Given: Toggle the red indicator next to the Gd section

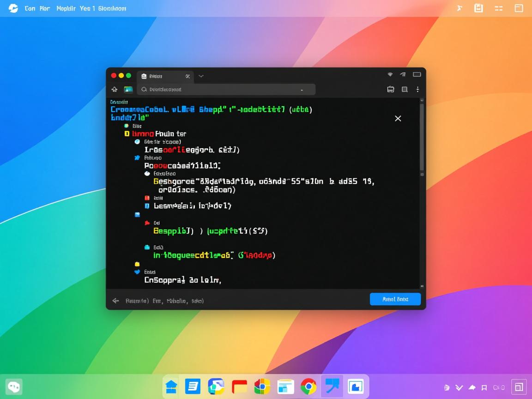Looking at the screenshot, I should pyautogui.click(x=146, y=223).
